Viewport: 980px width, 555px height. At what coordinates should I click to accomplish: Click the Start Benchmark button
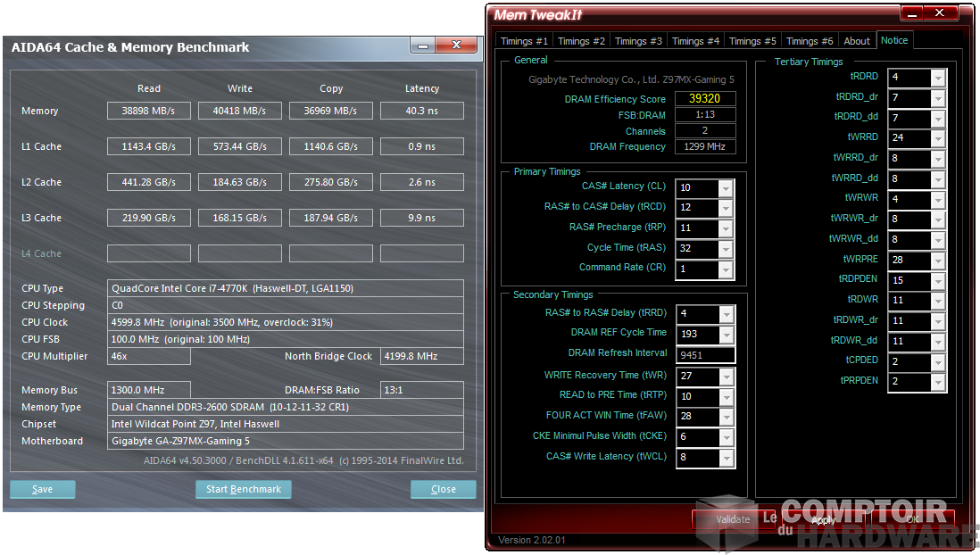243,489
